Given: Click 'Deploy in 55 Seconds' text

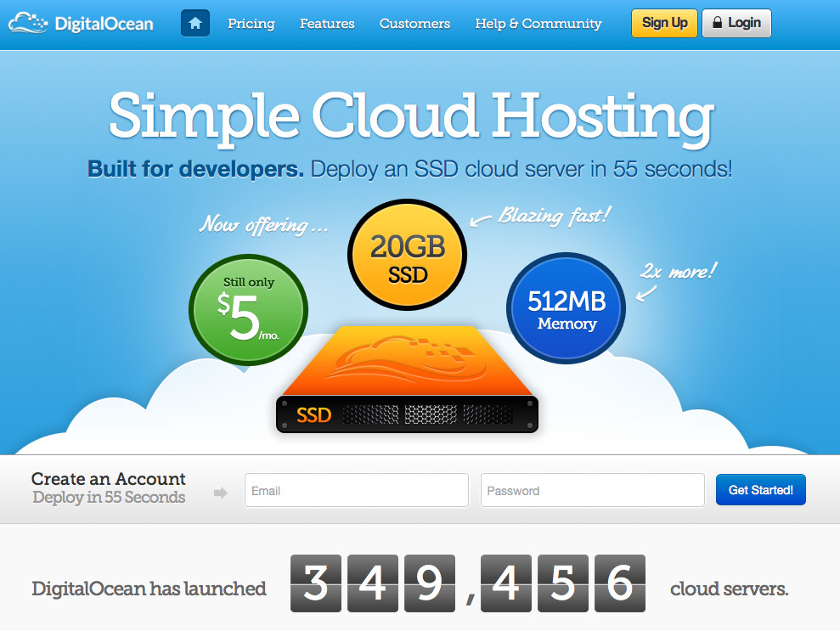Looking at the screenshot, I should pyautogui.click(x=109, y=497).
